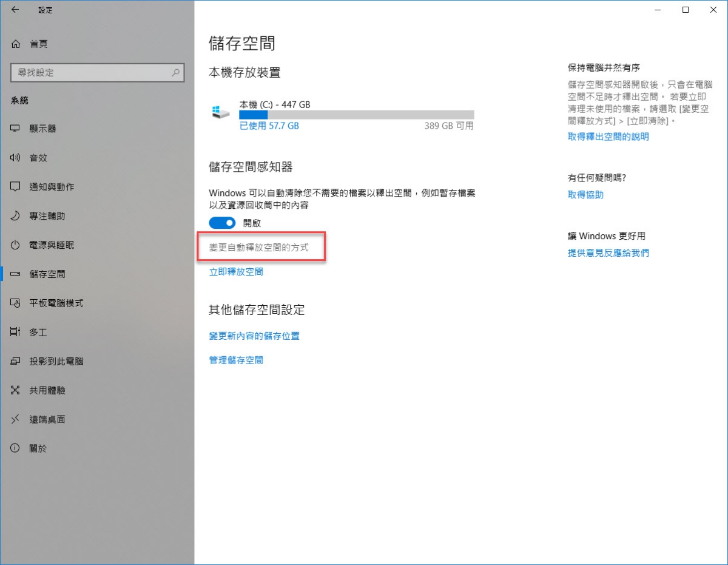Click 提供意見反應給我們 link

click(608, 252)
